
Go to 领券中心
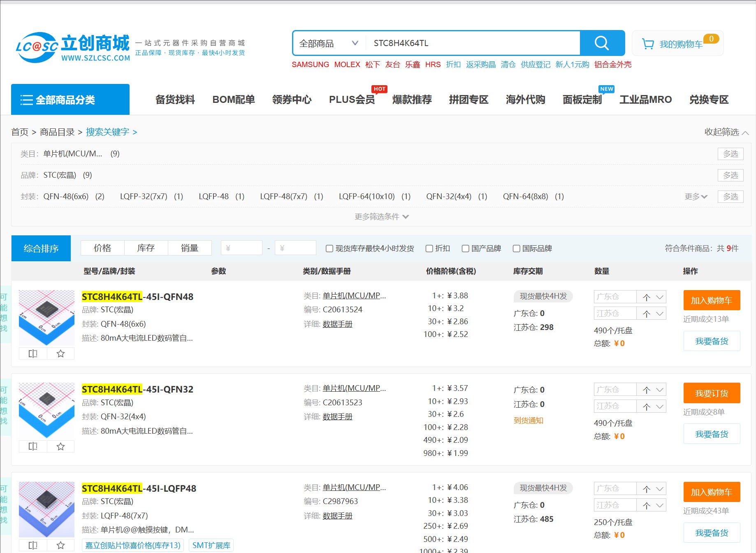point(292,100)
